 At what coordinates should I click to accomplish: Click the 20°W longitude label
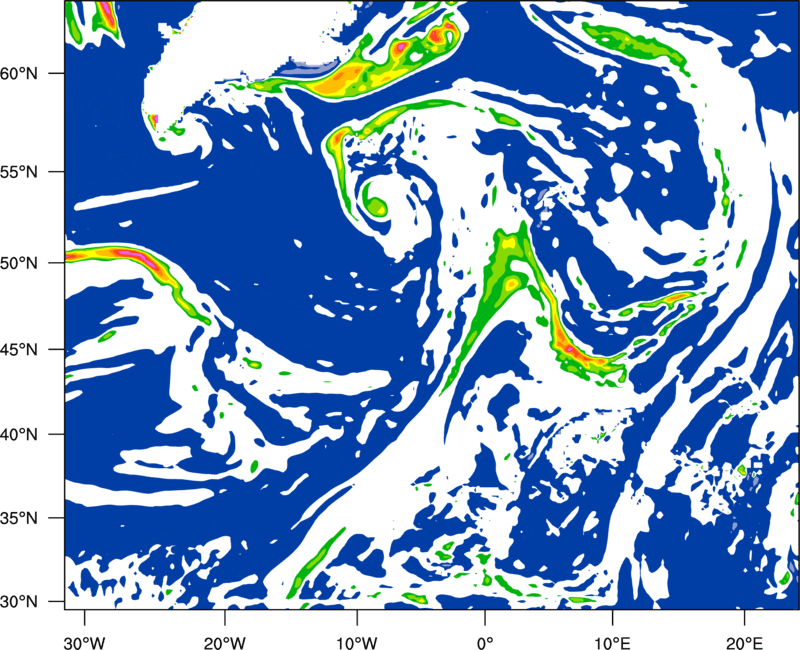click(x=225, y=643)
